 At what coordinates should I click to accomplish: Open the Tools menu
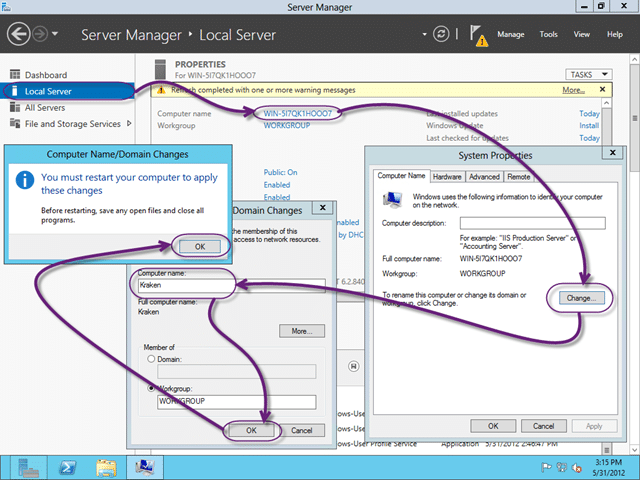click(x=548, y=34)
